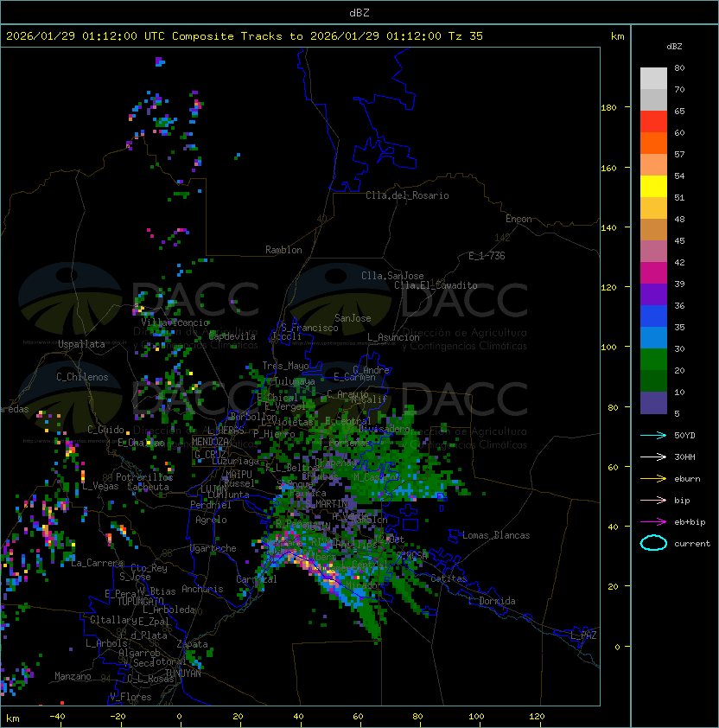Viewport: 719px width, 728px height.
Task: Click the magenta eb+bip arrow legend icon
Action: tap(653, 522)
